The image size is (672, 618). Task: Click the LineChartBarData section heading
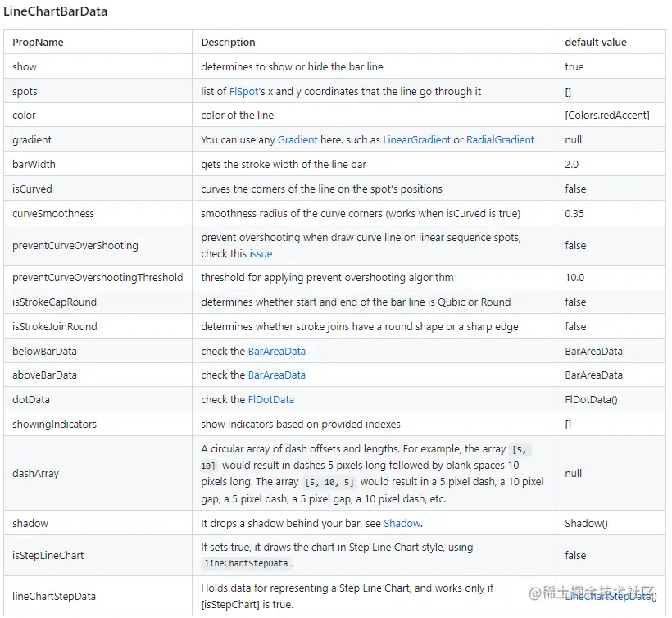[x=55, y=12]
